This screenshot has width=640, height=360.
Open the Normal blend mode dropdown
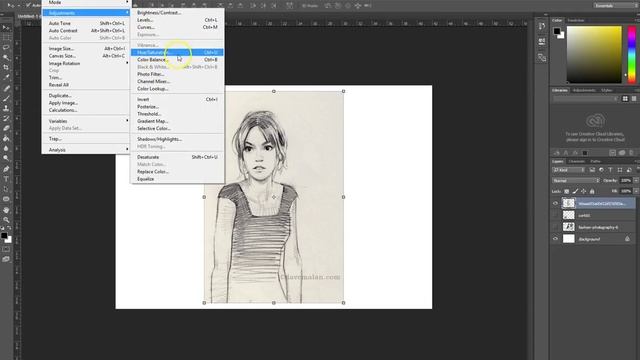coord(576,180)
